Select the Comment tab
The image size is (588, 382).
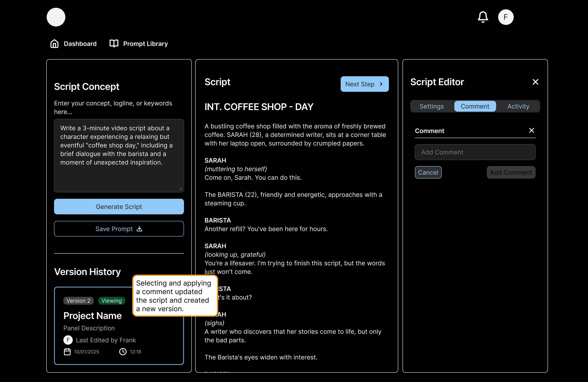pyautogui.click(x=475, y=106)
